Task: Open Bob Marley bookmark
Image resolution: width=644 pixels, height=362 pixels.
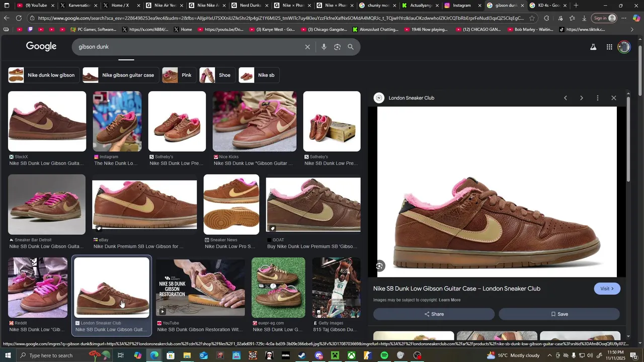Action: coord(529,30)
